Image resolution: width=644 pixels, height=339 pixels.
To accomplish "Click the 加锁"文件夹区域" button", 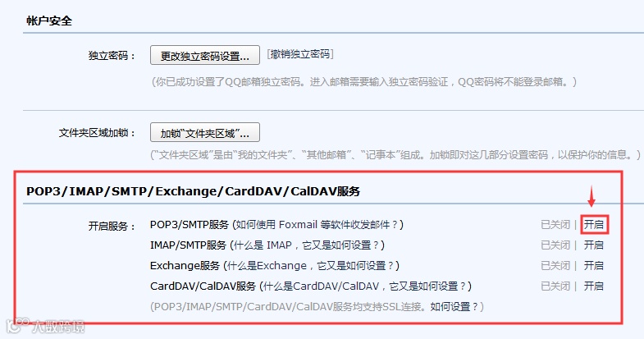I will pyautogui.click(x=205, y=133).
